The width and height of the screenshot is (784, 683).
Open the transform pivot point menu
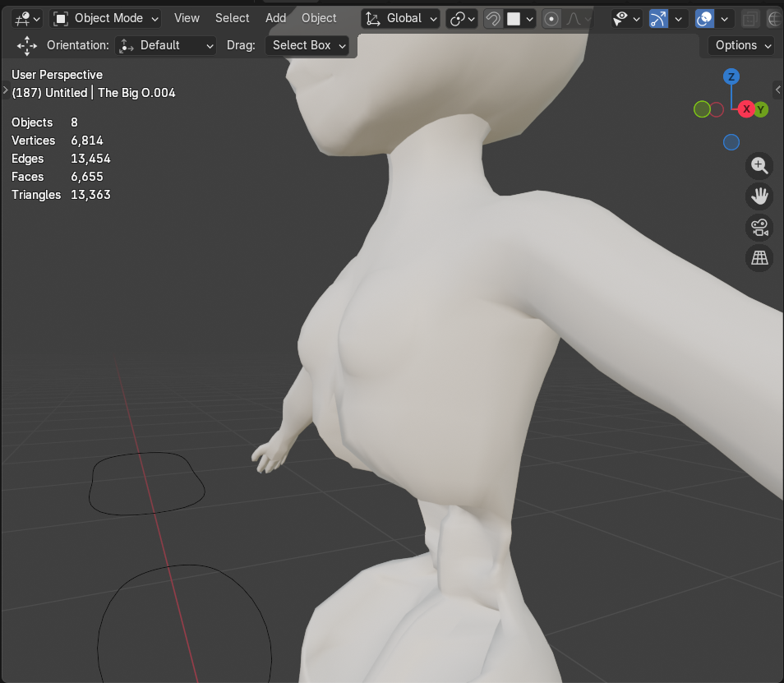coord(462,19)
